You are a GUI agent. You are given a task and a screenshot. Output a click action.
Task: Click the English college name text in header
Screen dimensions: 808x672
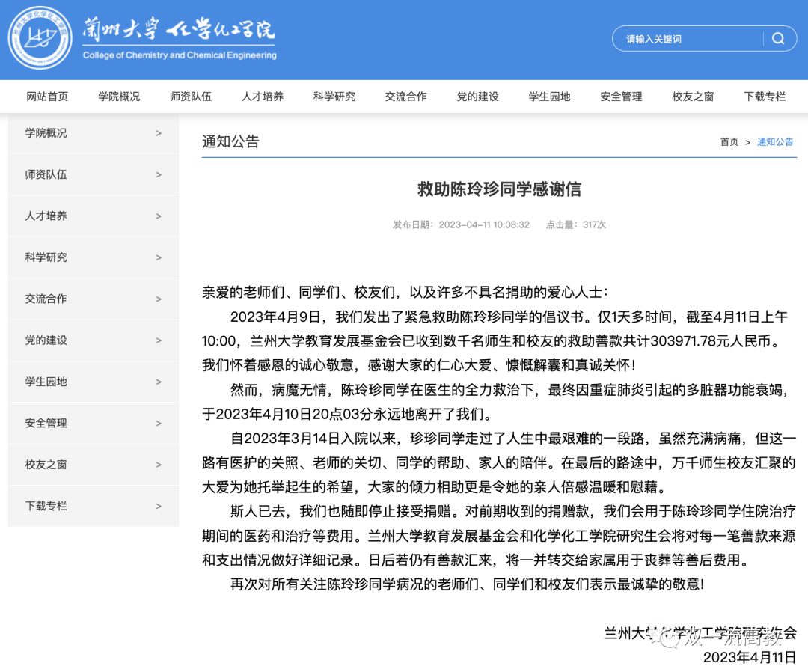(x=180, y=55)
